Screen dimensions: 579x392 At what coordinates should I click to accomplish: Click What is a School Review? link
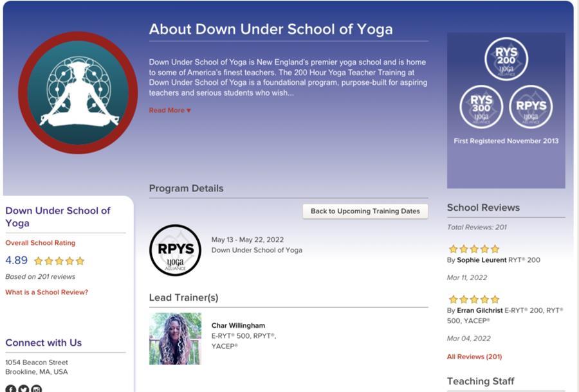click(x=46, y=290)
